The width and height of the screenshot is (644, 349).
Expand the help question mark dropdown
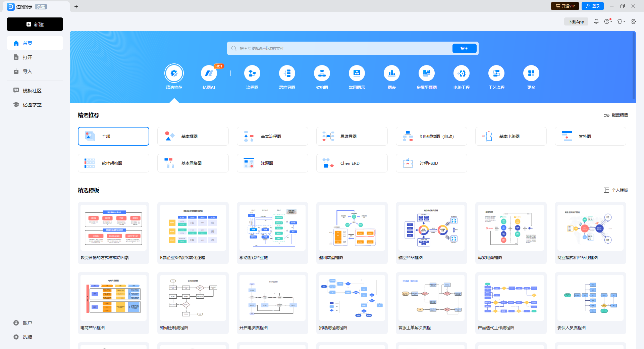(x=608, y=21)
